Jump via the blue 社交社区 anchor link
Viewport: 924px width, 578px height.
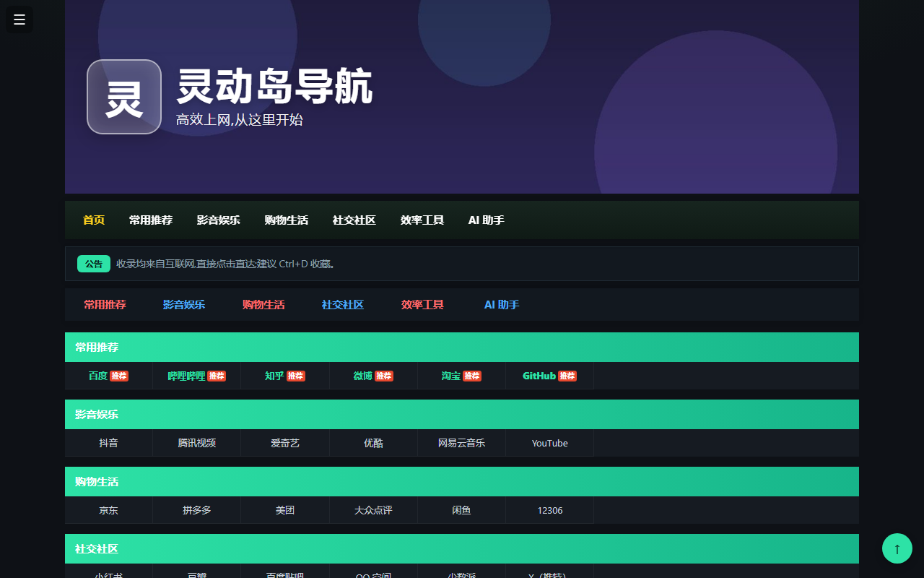tap(343, 305)
